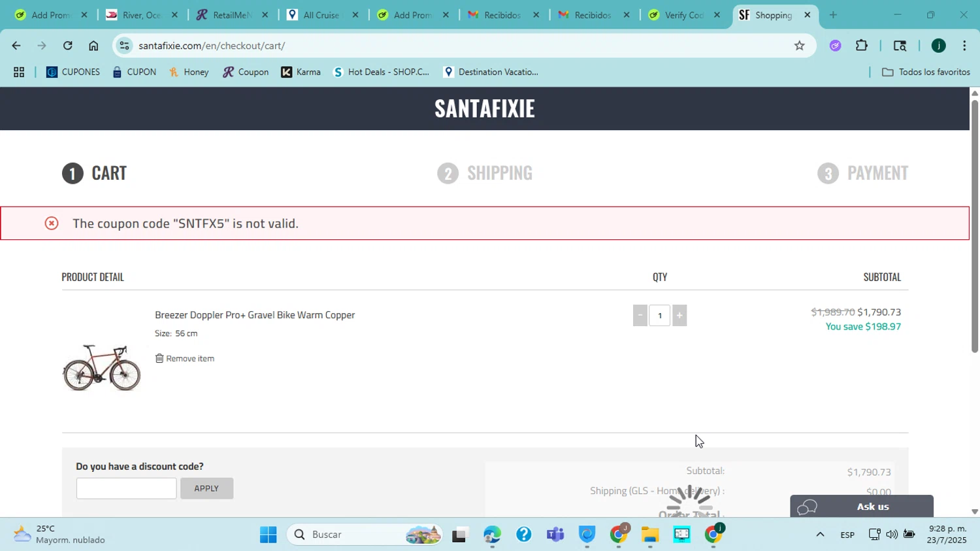
Task: Open the ESP language indicator
Action: coord(847,535)
